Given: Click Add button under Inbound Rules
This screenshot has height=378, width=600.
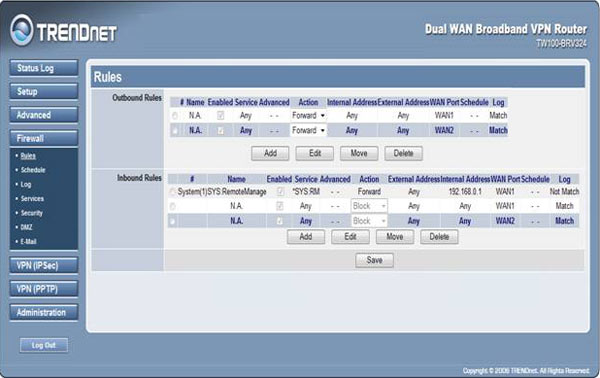Looking at the screenshot, I should pos(306,237).
